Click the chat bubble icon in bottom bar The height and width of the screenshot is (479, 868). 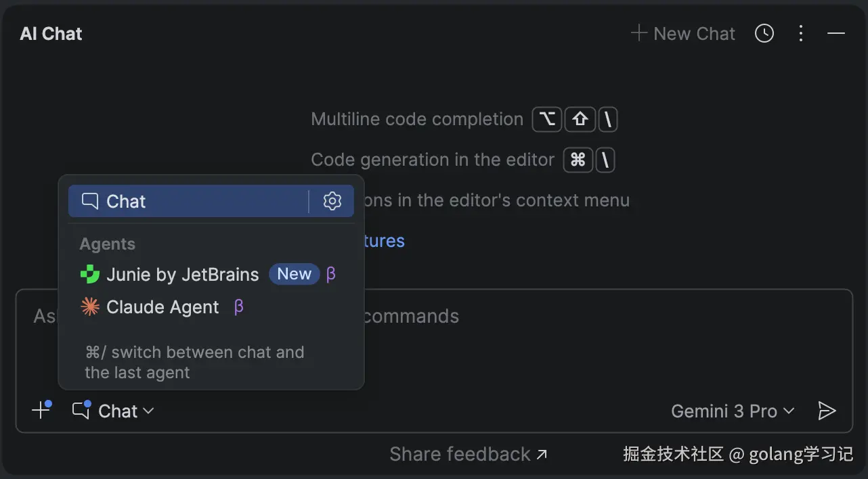tap(81, 410)
